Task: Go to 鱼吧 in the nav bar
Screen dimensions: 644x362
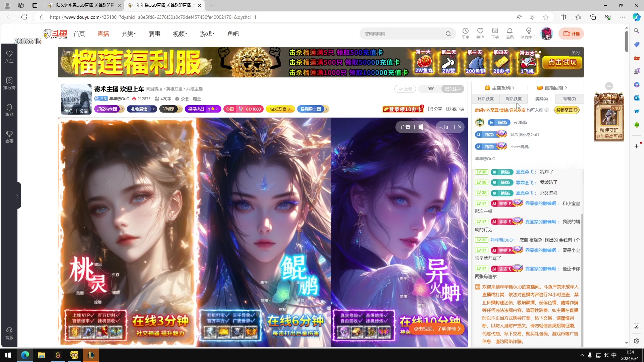Action: click(233, 34)
